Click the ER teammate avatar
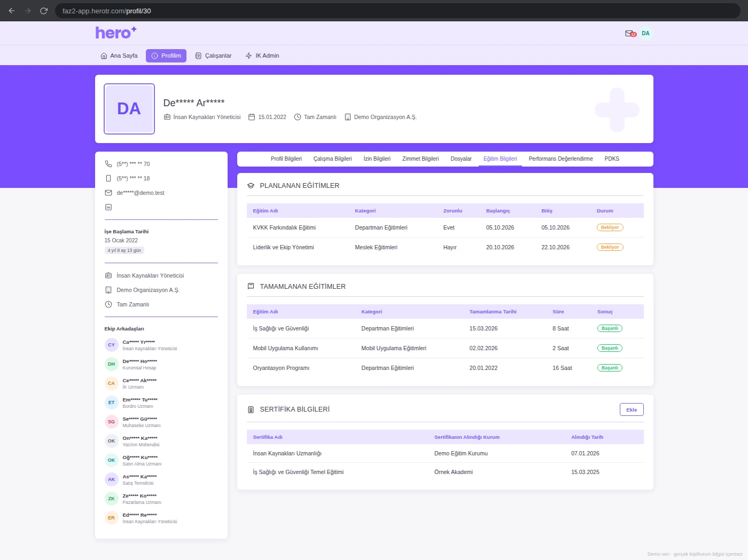The width and height of the screenshot is (748, 560). tap(111, 518)
